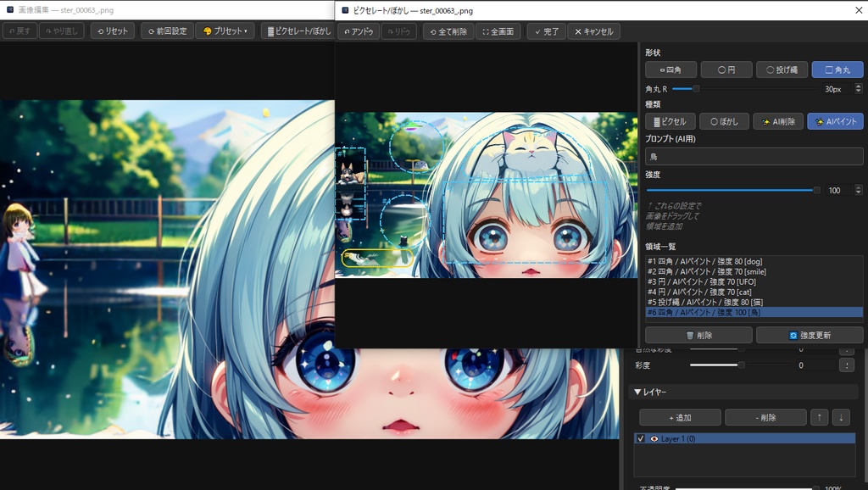Select the ピクセル pixelate type
Viewport: 868px width, 490px height.
coord(670,121)
